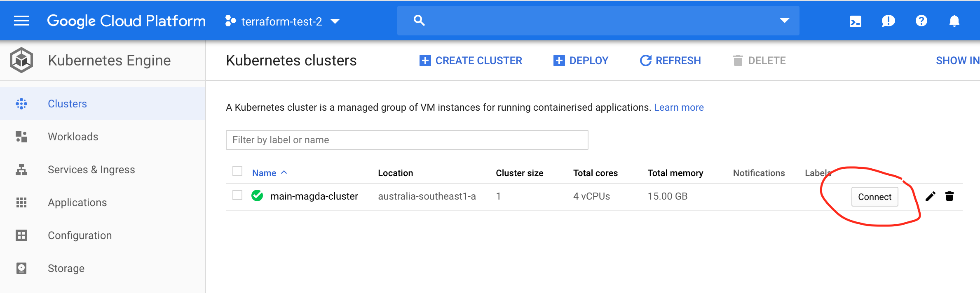Open Workloads in the sidebar
The width and height of the screenshot is (980, 293).
pos(103,137)
